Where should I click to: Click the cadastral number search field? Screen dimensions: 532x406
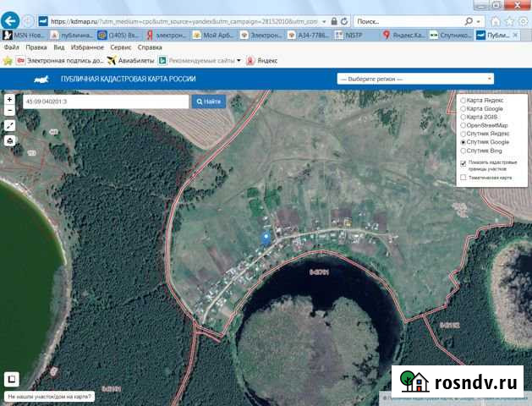tap(106, 101)
